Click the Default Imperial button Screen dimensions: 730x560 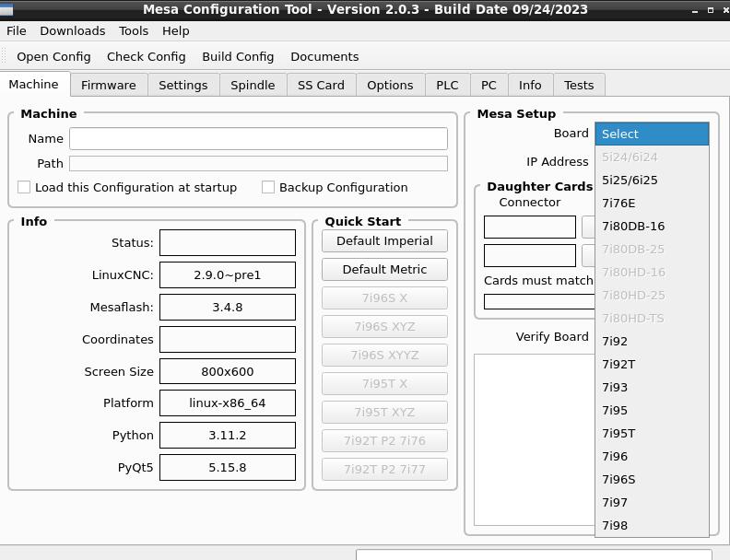coord(384,241)
